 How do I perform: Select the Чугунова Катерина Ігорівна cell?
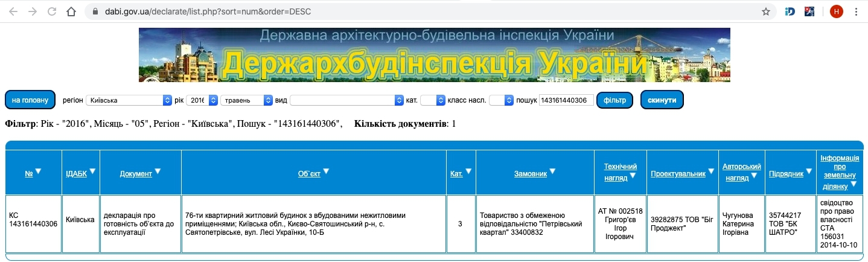[742, 223]
